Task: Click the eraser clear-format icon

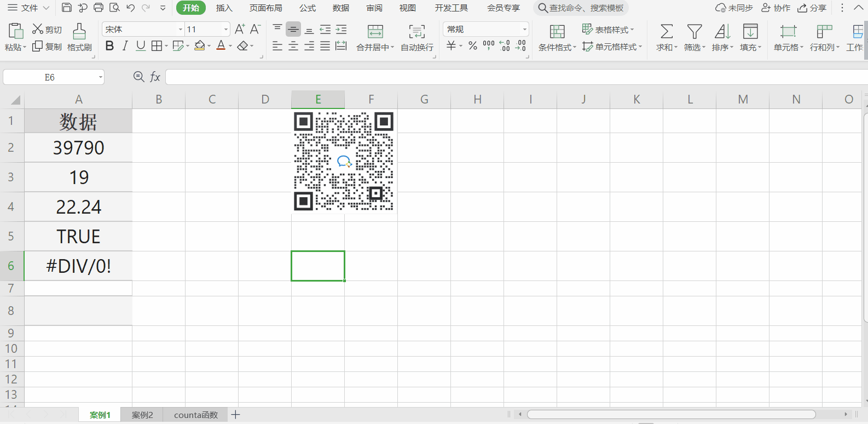Action: click(x=243, y=46)
